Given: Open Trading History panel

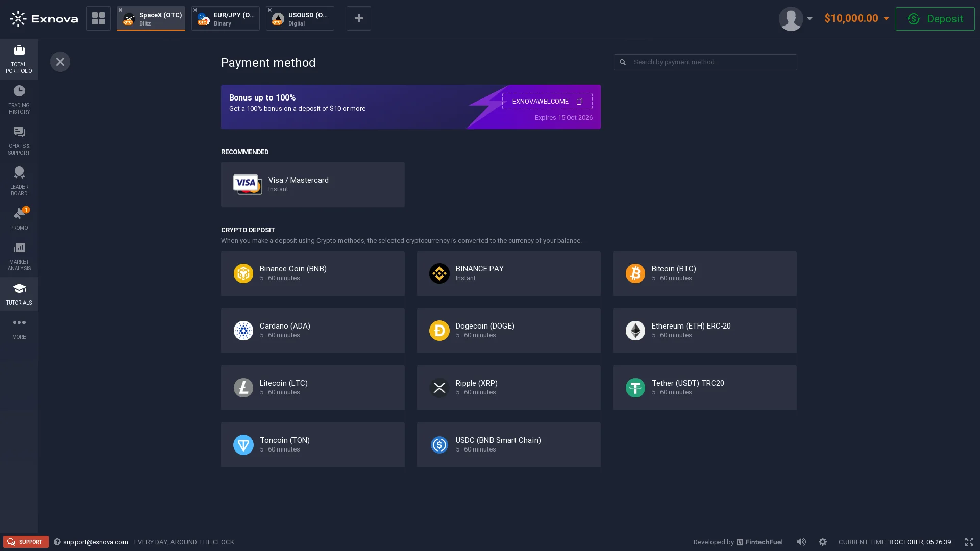Looking at the screenshot, I should point(19,100).
